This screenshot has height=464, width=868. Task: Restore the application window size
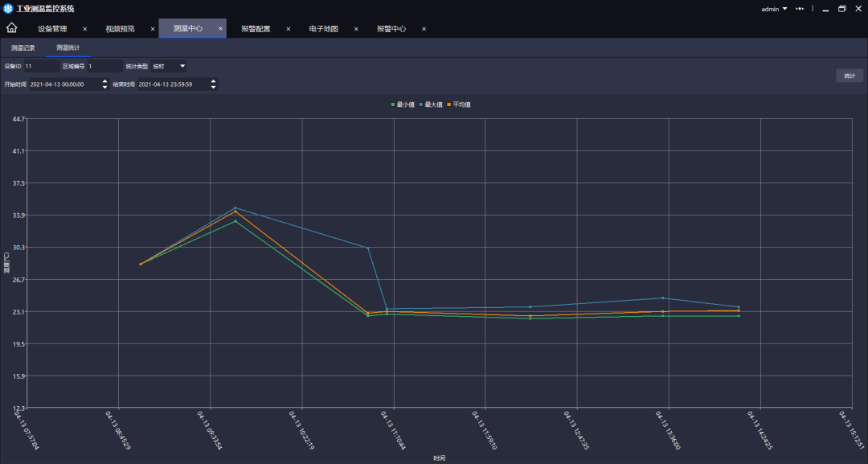(x=842, y=9)
